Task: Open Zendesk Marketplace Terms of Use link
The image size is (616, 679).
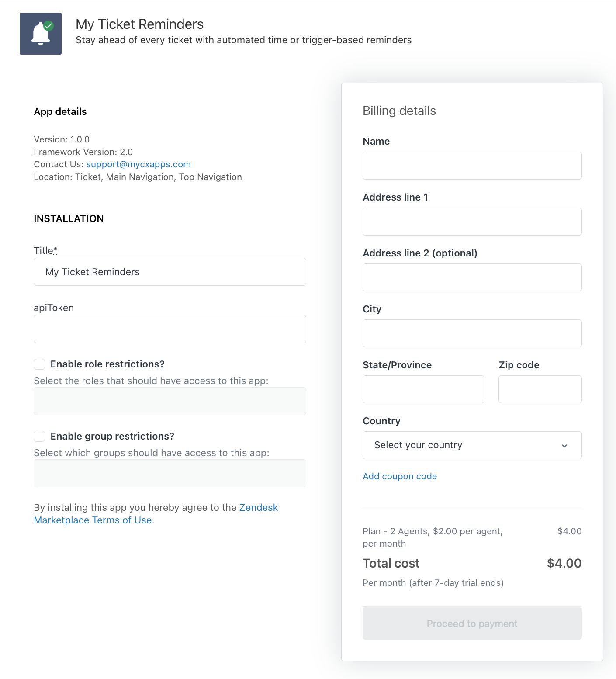Action: tap(156, 514)
